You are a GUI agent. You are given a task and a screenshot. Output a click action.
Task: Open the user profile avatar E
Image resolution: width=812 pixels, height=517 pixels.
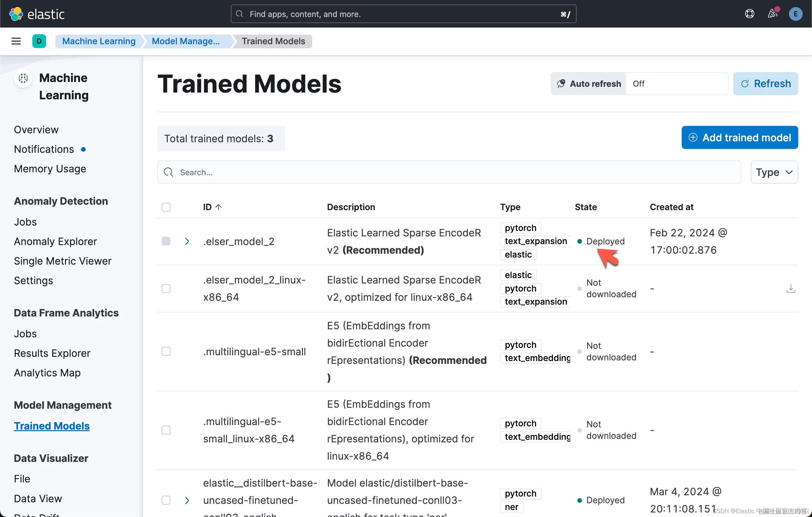[795, 14]
